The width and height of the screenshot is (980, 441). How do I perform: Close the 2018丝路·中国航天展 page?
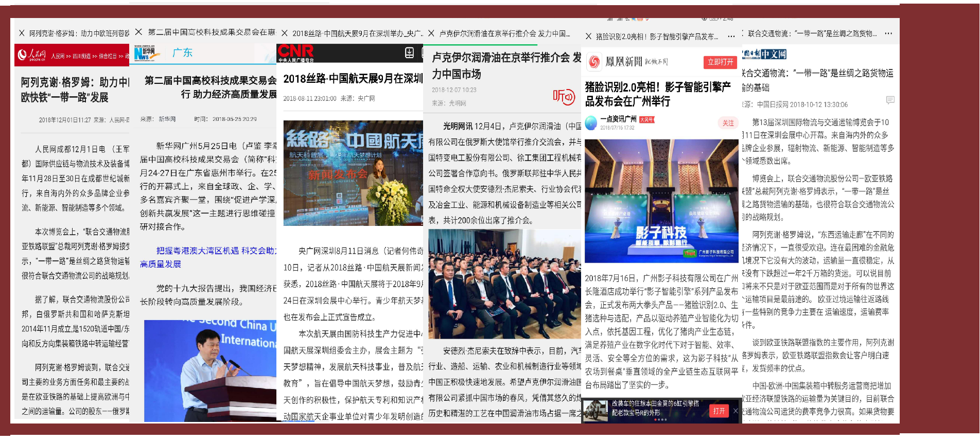(x=285, y=33)
